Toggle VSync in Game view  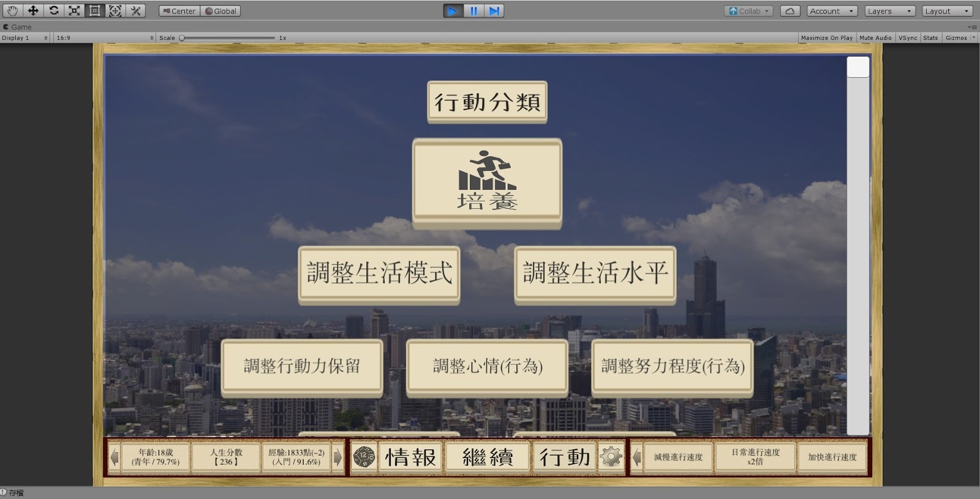pos(908,38)
